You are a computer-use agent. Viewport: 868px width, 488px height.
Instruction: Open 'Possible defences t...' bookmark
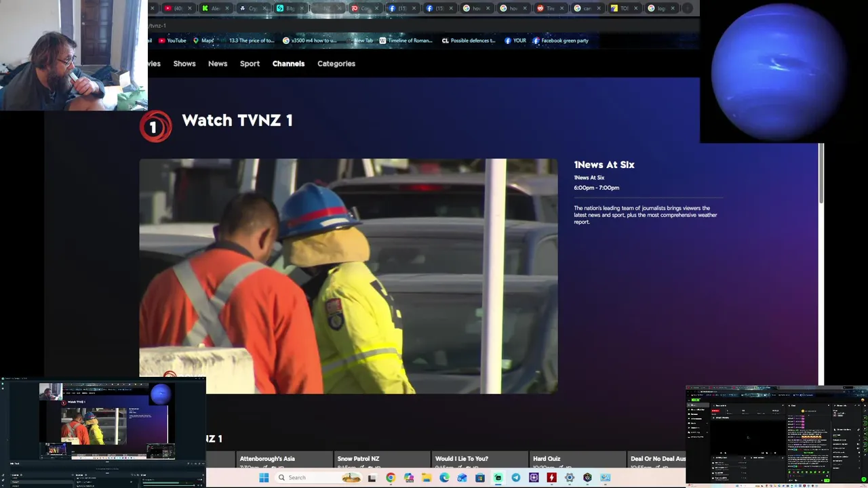point(469,41)
